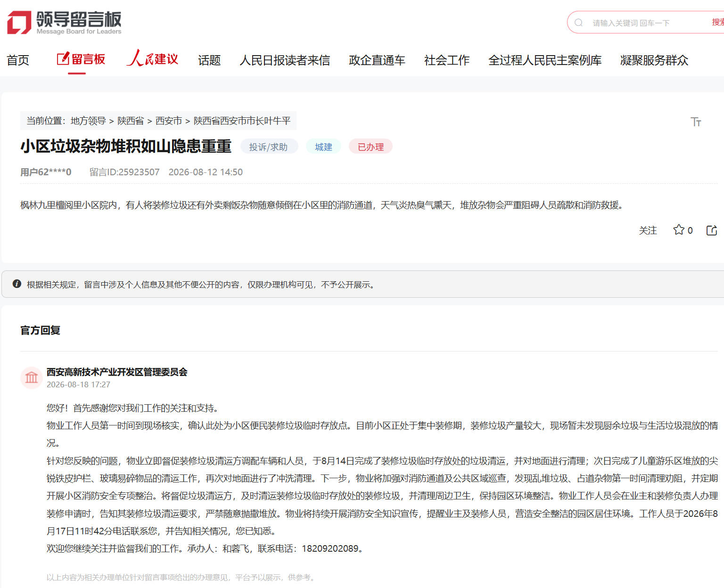Open 人民日报读者来信 in the navigation
This screenshot has width=724, height=588.
[x=285, y=60]
